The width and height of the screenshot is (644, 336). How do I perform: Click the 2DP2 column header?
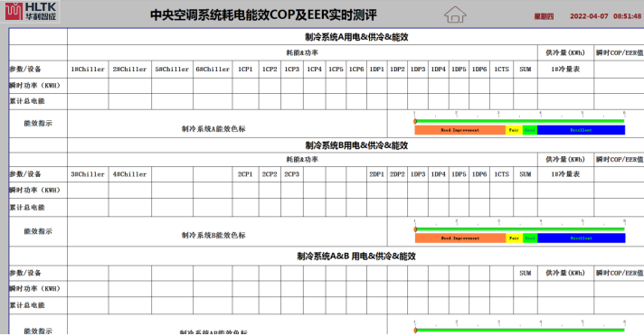coord(397,174)
